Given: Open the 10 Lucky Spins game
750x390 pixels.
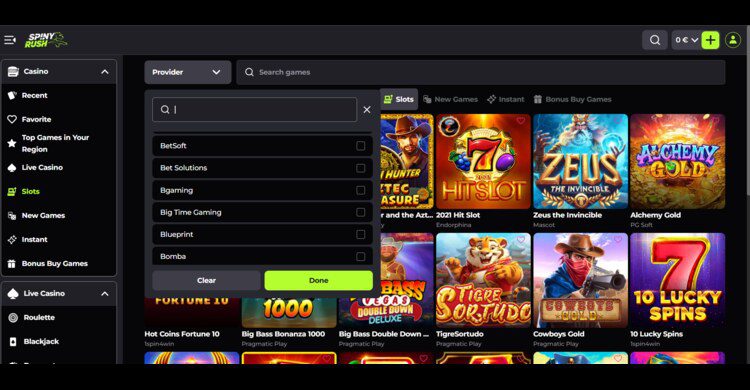Looking at the screenshot, I should 677,280.
